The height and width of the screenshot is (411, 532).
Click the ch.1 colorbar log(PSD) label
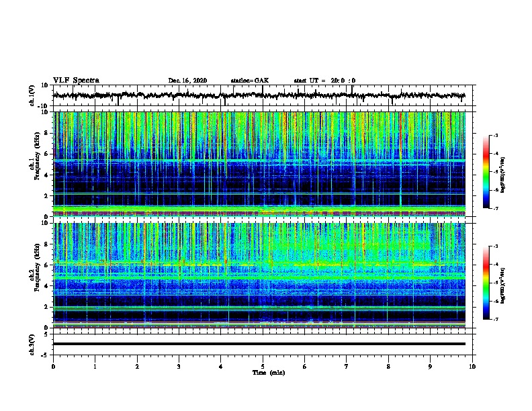503,175
